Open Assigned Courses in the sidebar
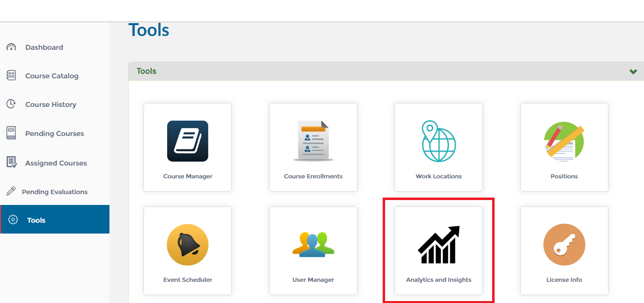 56,163
